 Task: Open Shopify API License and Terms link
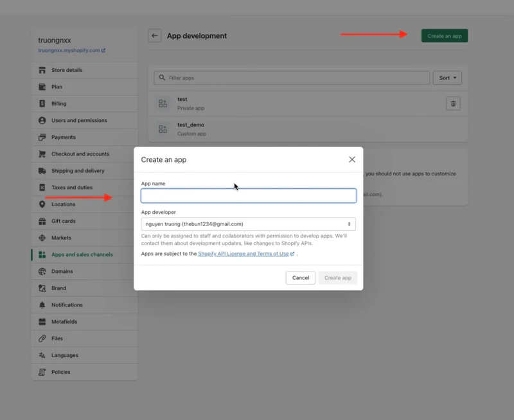click(x=244, y=254)
